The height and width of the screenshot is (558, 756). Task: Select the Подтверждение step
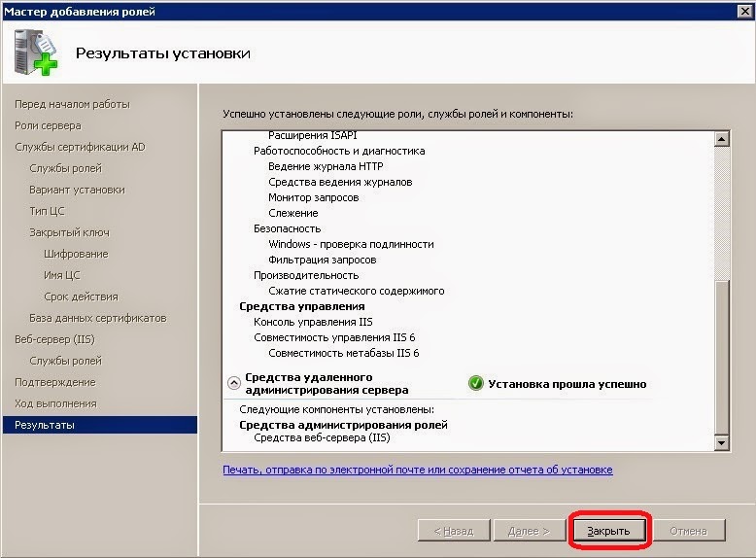tap(55, 382)
